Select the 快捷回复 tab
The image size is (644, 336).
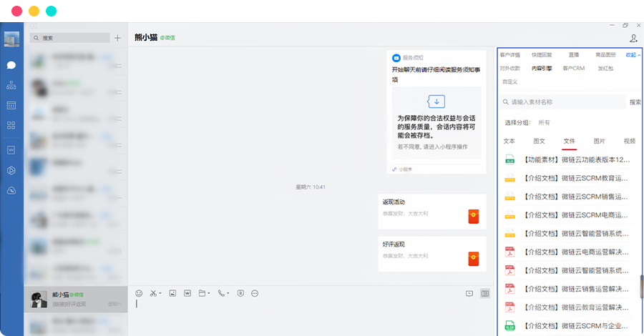point(542,54)
